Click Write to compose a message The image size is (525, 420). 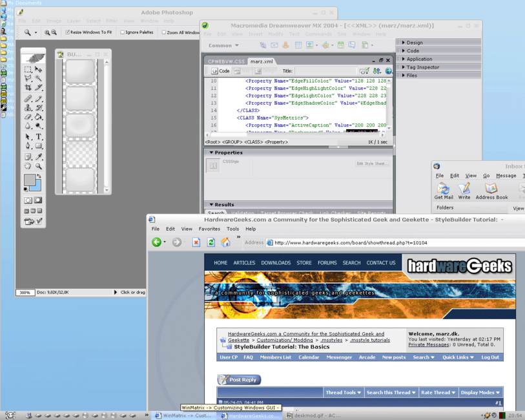(x=464, y=191)
